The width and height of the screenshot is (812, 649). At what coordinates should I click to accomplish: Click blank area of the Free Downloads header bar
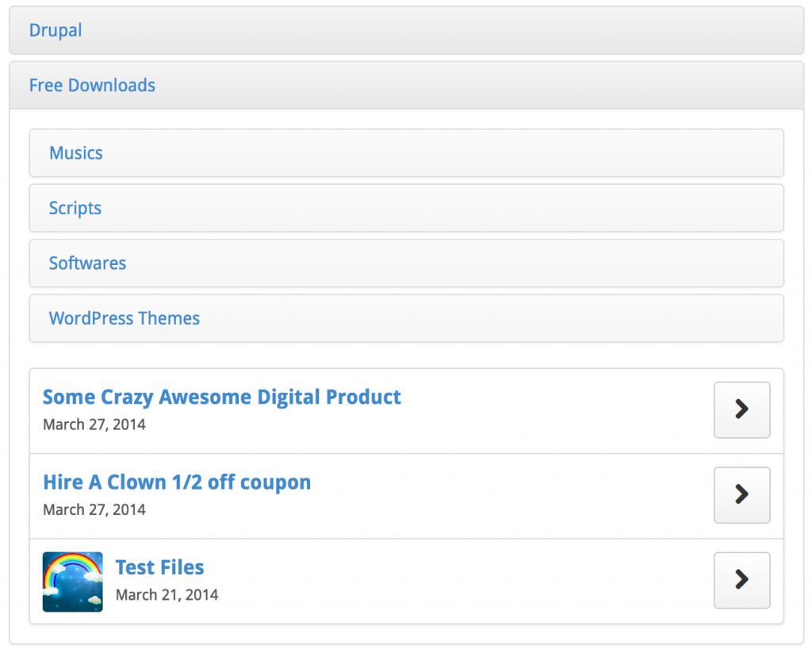pyautogui.click(x=476, y=86)
